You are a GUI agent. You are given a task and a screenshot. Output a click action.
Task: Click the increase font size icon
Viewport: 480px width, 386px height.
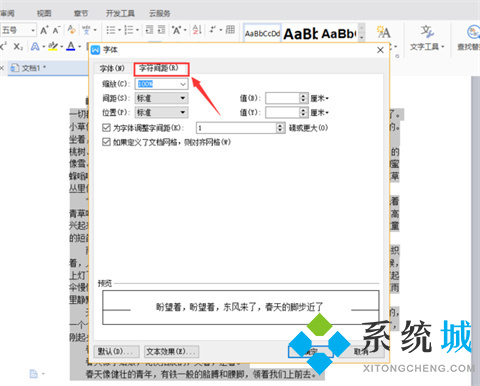click(44, 30)
